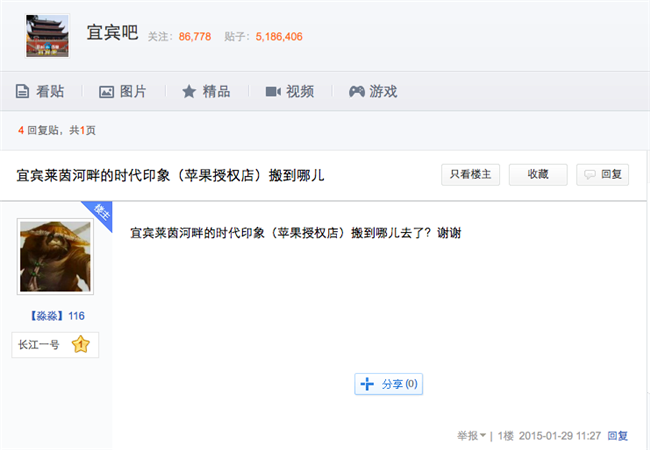Click the 宜宾吧 forum logo image
Viewport: 650px width, 450px height.
click(48, 37)
